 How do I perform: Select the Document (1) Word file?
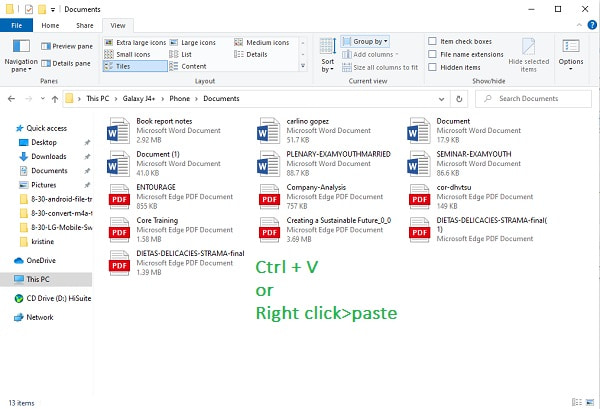pos(164,163)
